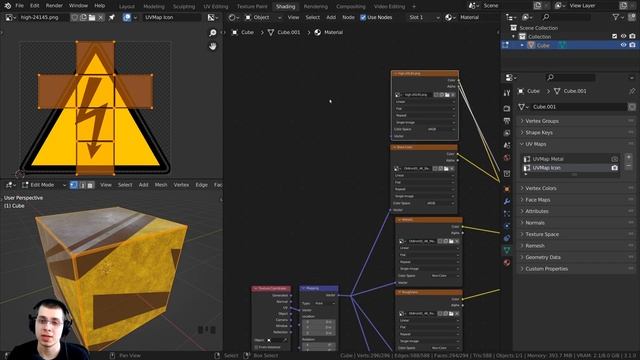Open the Help menu
This screenshot has width=640, height=360.
point(100,6)
